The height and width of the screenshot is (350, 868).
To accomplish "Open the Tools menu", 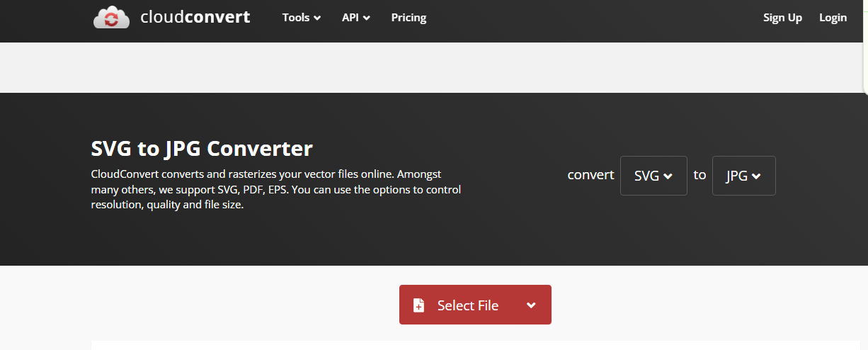I will (x=302, y=18).
